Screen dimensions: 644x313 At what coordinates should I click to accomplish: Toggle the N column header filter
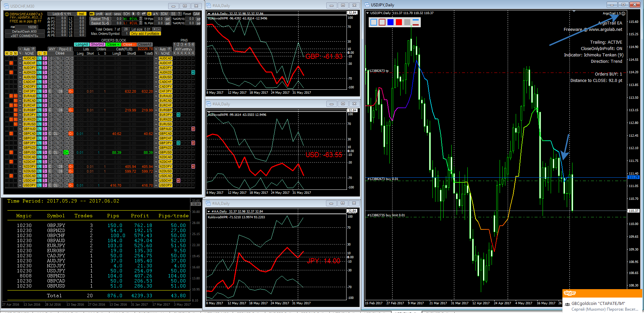tap(15, 53)
